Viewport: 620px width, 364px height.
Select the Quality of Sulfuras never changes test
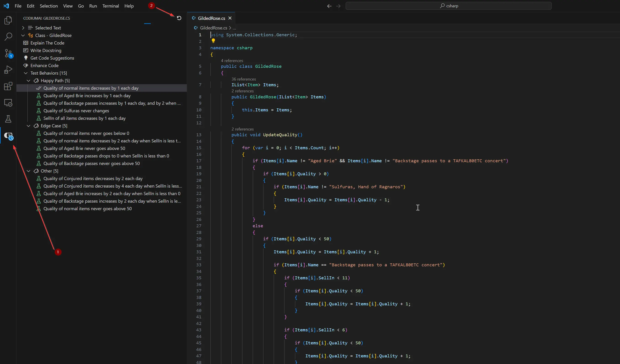76,111
